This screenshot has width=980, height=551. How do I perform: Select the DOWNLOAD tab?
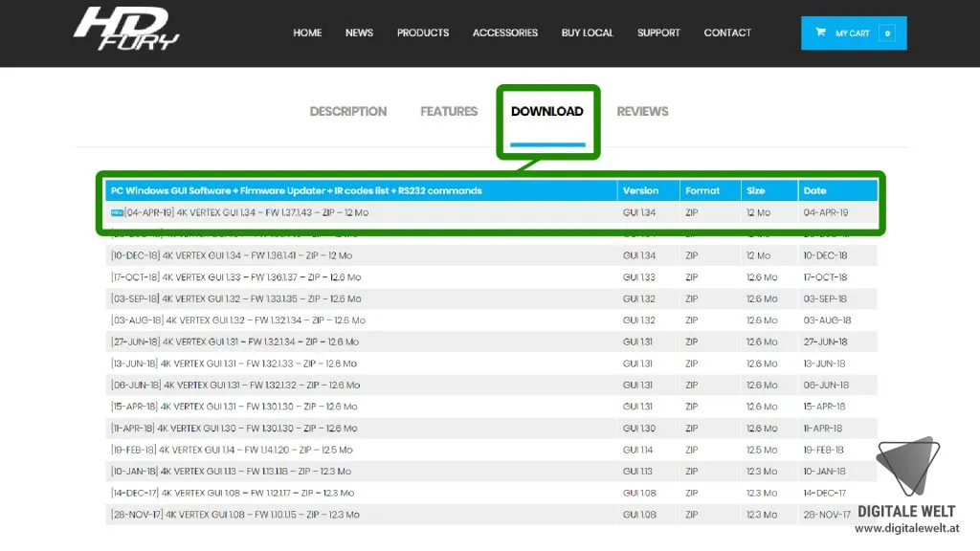[x=546, y=111]
